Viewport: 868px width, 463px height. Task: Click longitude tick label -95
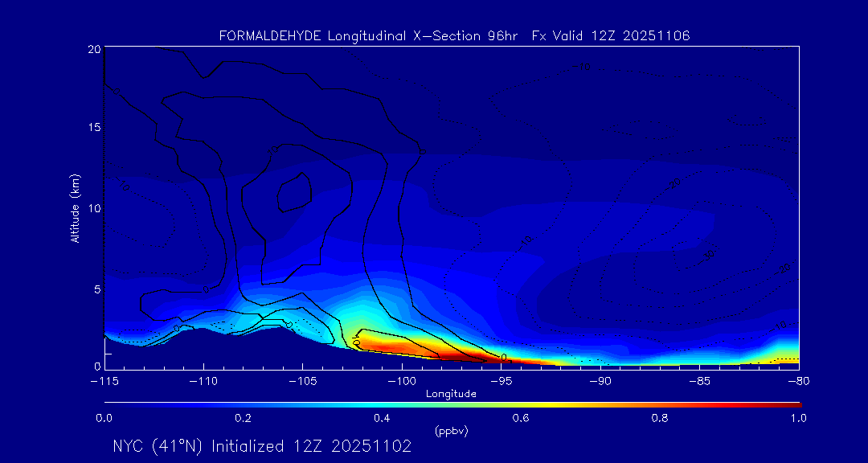click(501, 381)
